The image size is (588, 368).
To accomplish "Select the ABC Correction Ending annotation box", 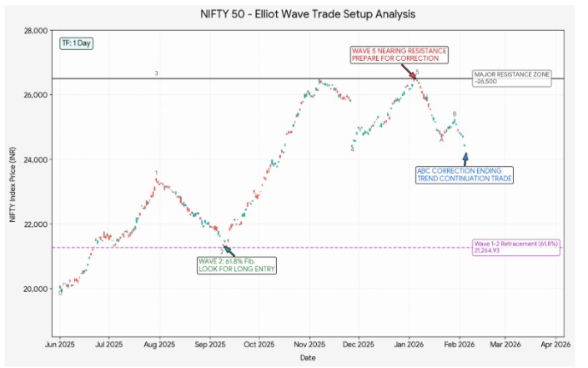I will (x=465, y=174).
